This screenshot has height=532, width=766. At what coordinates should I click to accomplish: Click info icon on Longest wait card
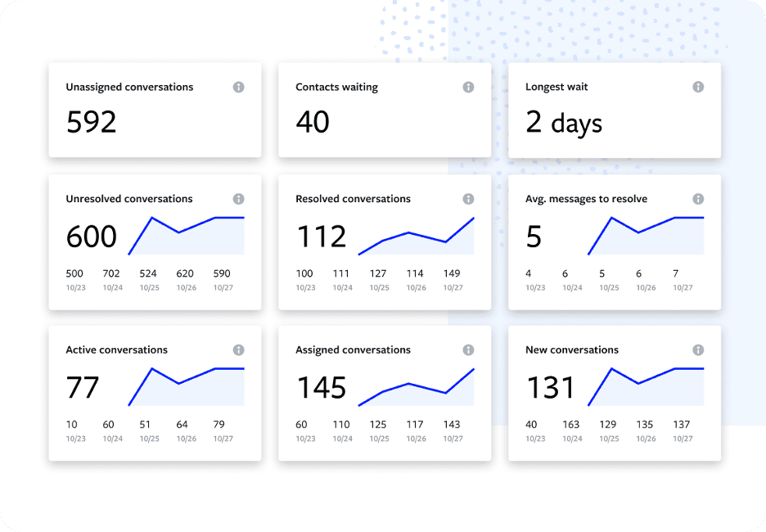click(698, 87)
